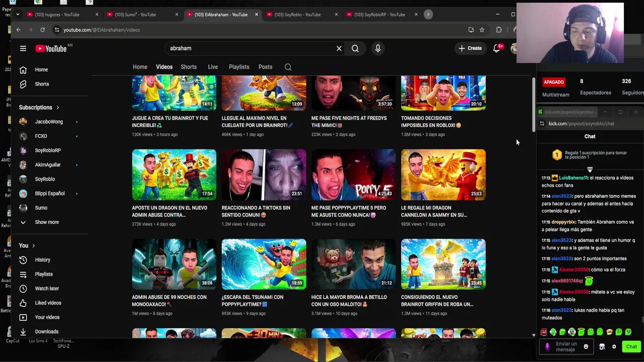This screenshot has width=644, height=362.
Task: Open the browser extensions puzzle icon
Action: 499,30
